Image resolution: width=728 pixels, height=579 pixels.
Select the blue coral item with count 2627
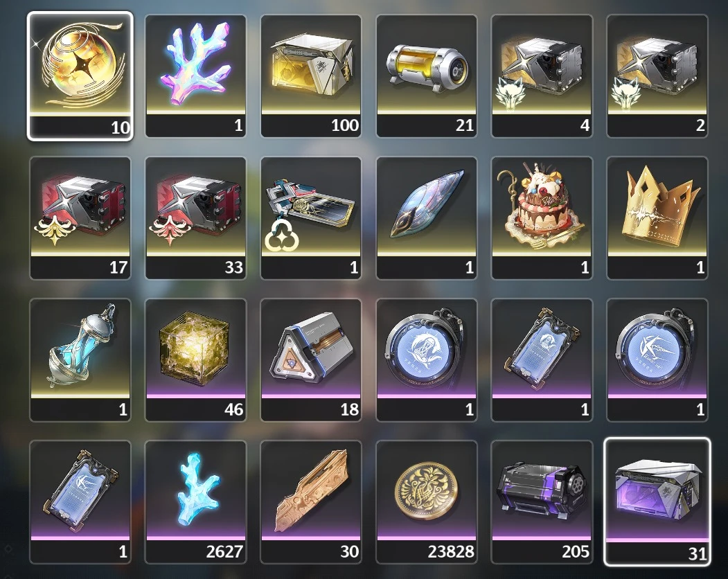point(196,502)
